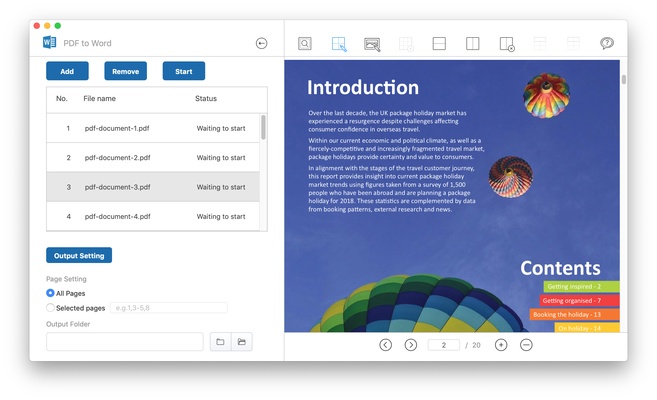Image resolution: width=657 pixels, height=400 pixels.
Task: Click the back arrow circle icon
Action: 261,43
